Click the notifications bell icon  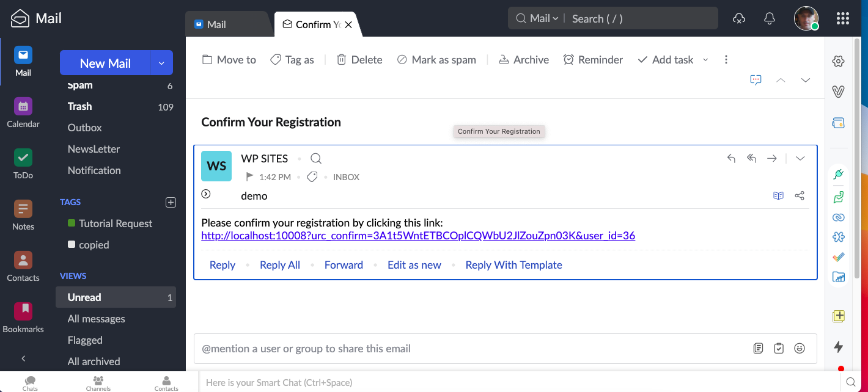pyautogui.click(x=770, y=19)
